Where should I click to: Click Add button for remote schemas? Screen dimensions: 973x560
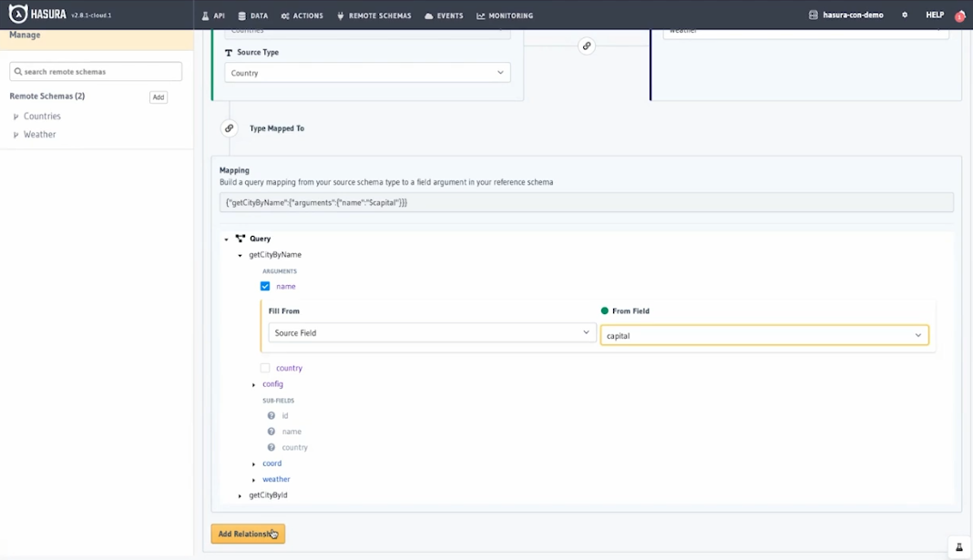coord(159,97)
